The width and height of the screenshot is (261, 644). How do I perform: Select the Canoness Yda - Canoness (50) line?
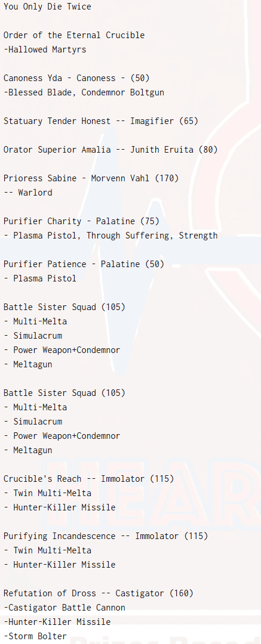(76, 78)
